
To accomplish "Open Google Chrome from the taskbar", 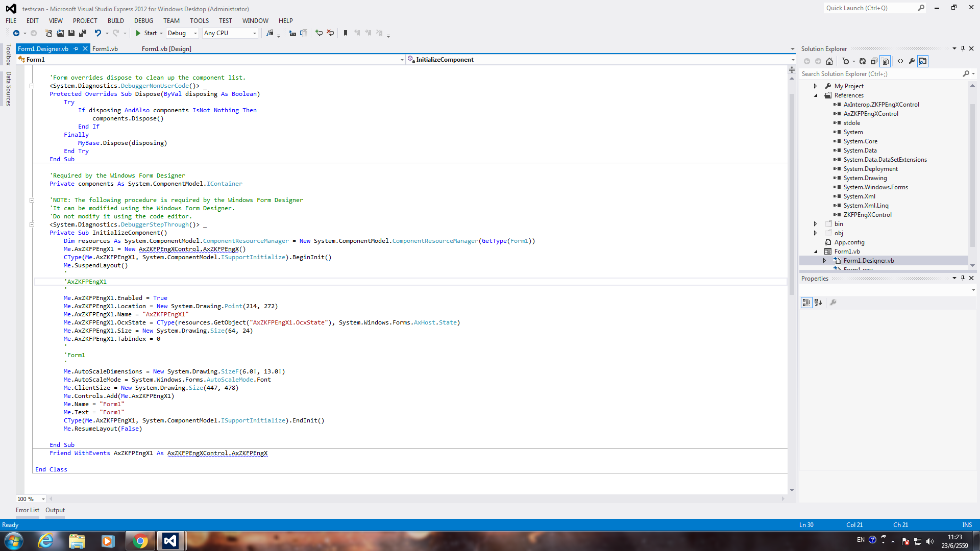I will coord(140,541).
